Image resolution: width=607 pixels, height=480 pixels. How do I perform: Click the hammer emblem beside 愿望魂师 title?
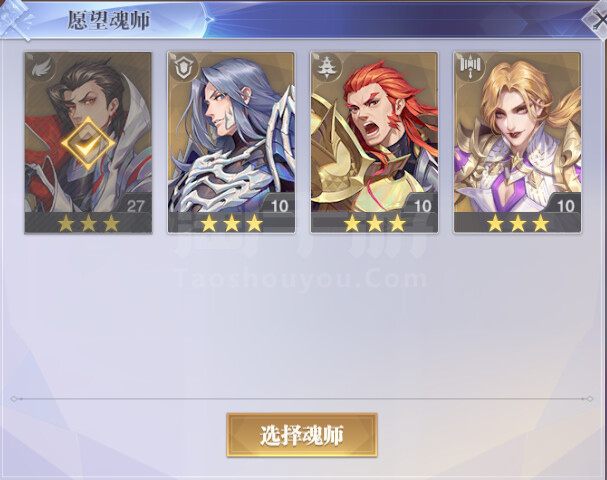coord(17,20)
